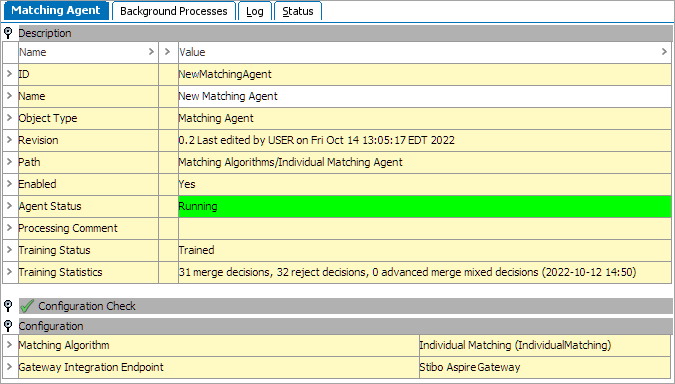Click the Enabled label
Image resolution: width=675 pixels, height=384 pixels.
coord(37,184)
